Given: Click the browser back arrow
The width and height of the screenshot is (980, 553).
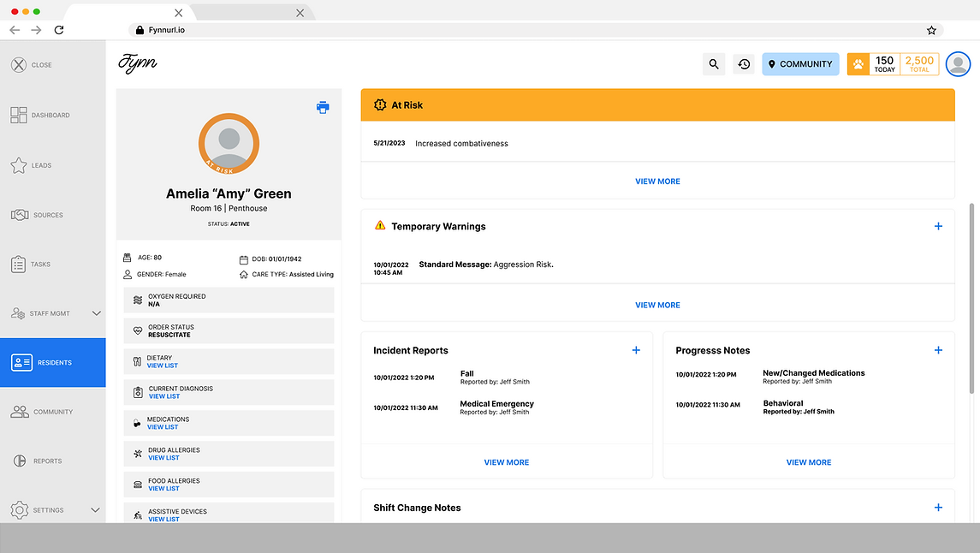Looking at the screenshot, I should (x=15, y=30).
